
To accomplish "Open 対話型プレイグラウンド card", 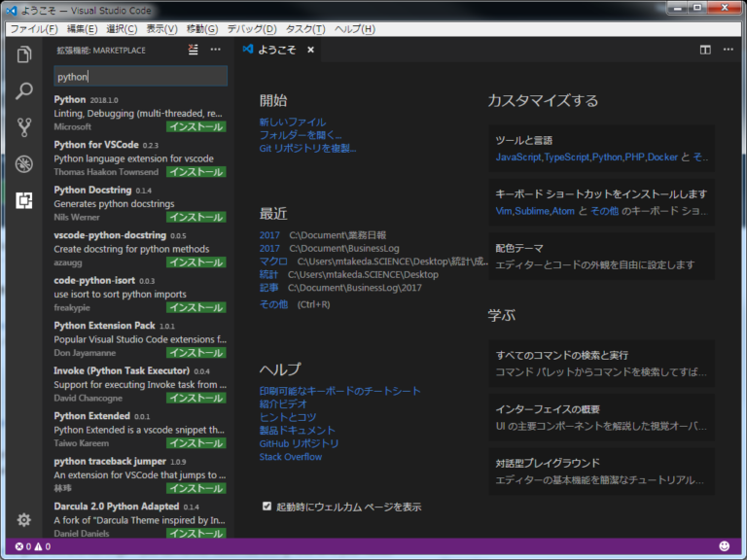I will [601, 471].
